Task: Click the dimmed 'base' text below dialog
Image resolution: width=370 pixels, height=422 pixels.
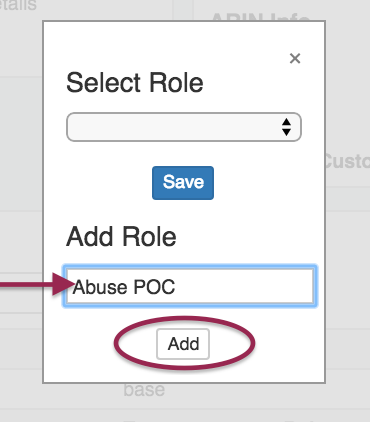Action: 144,390
